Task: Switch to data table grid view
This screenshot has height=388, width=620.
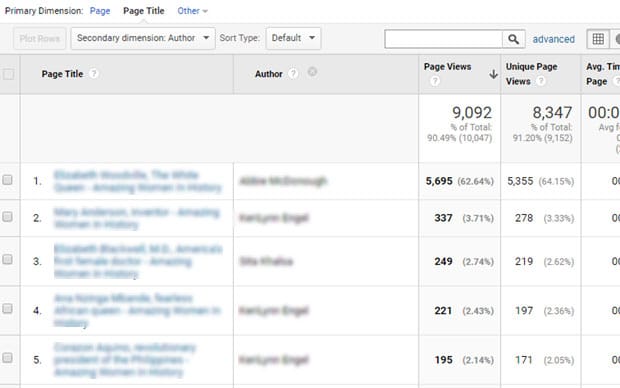Action: tap(598, 39)
